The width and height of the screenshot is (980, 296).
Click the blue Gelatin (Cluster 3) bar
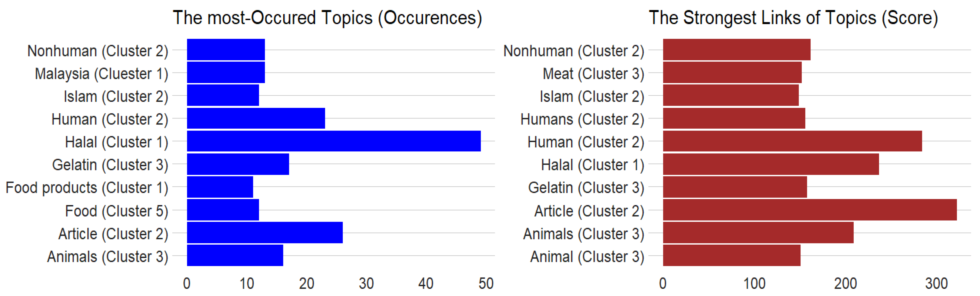[x=238, y=164]
